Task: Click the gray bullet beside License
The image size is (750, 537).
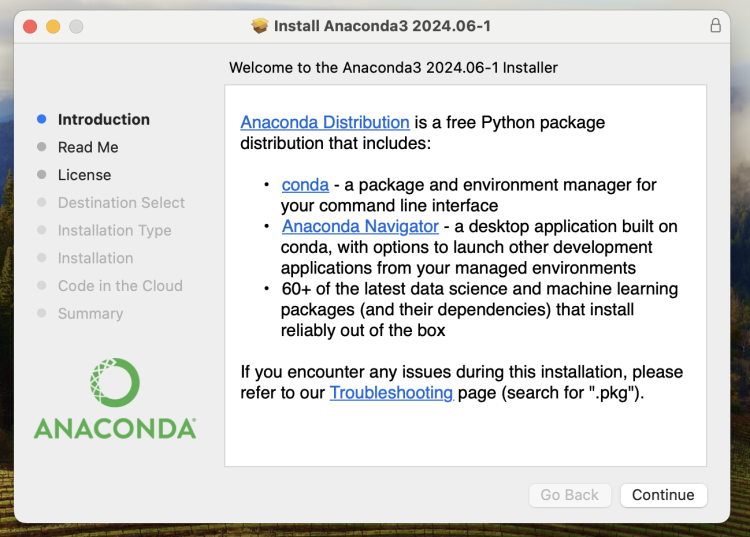Action: 42,175
